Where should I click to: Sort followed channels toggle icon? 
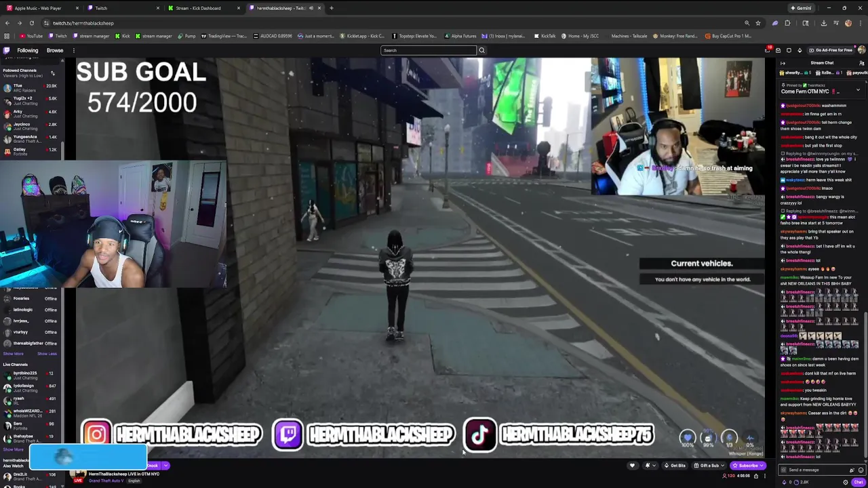tap(52, 73)
